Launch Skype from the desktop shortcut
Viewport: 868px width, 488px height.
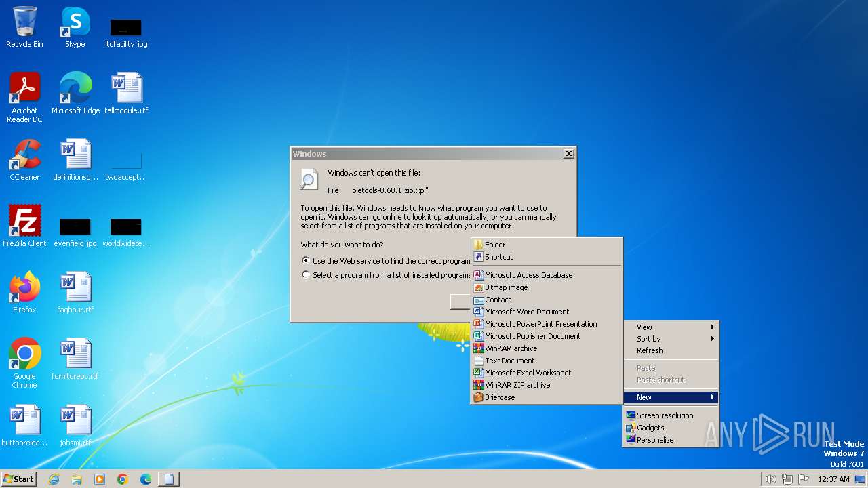[x=75, y=27]
